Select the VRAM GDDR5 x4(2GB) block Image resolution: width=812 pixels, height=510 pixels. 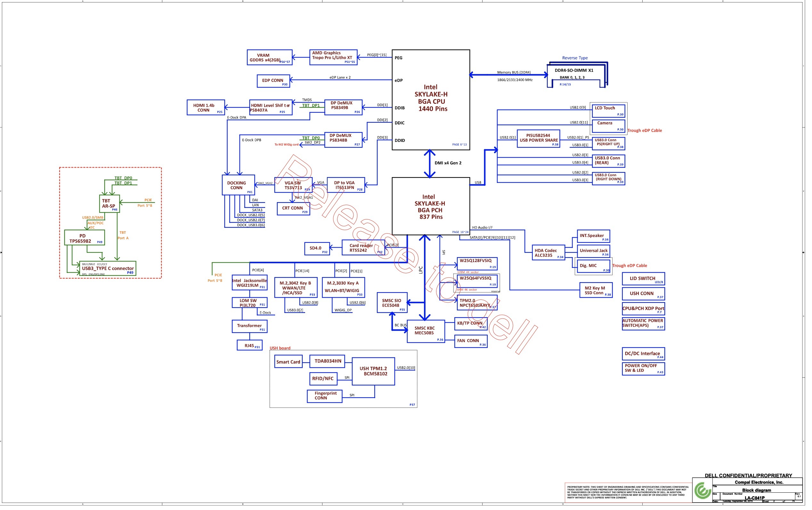click(x=269, y=57)
